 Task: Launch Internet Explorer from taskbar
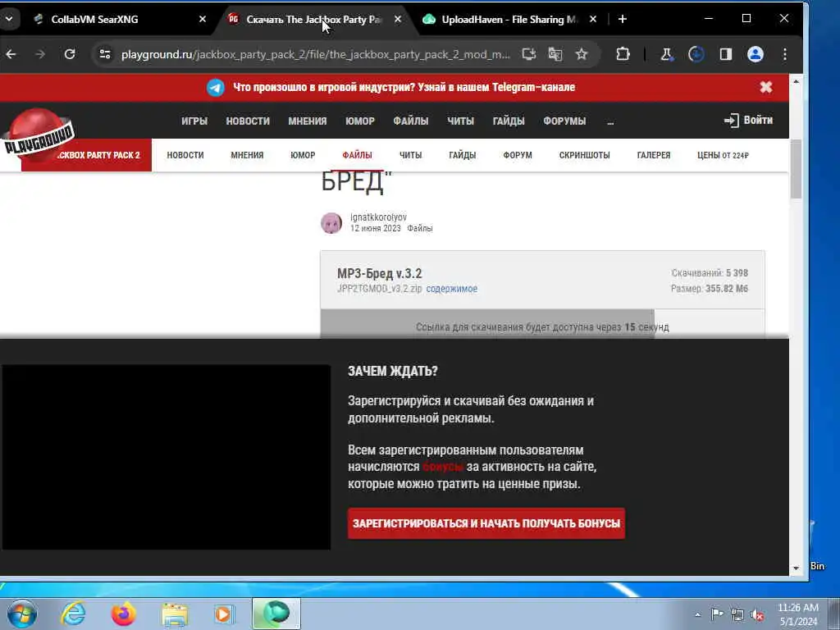click(72, 614)
